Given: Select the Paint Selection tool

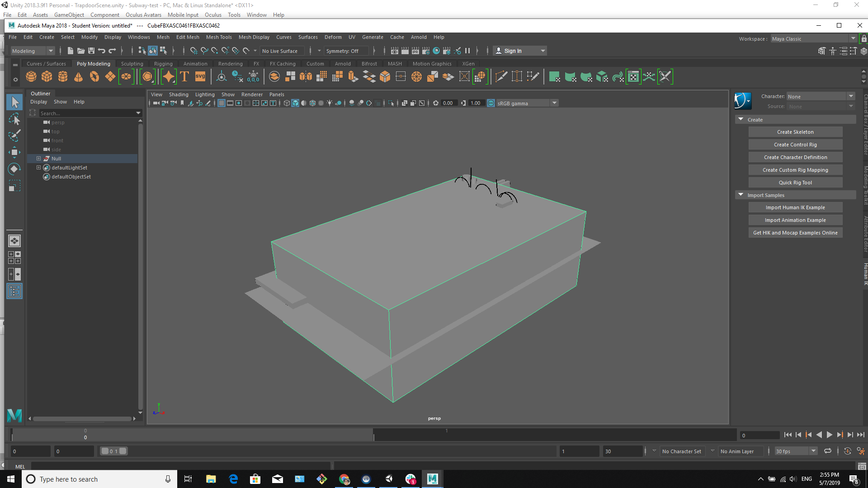Looking at the screenshot, I should (x=14, y=135).
